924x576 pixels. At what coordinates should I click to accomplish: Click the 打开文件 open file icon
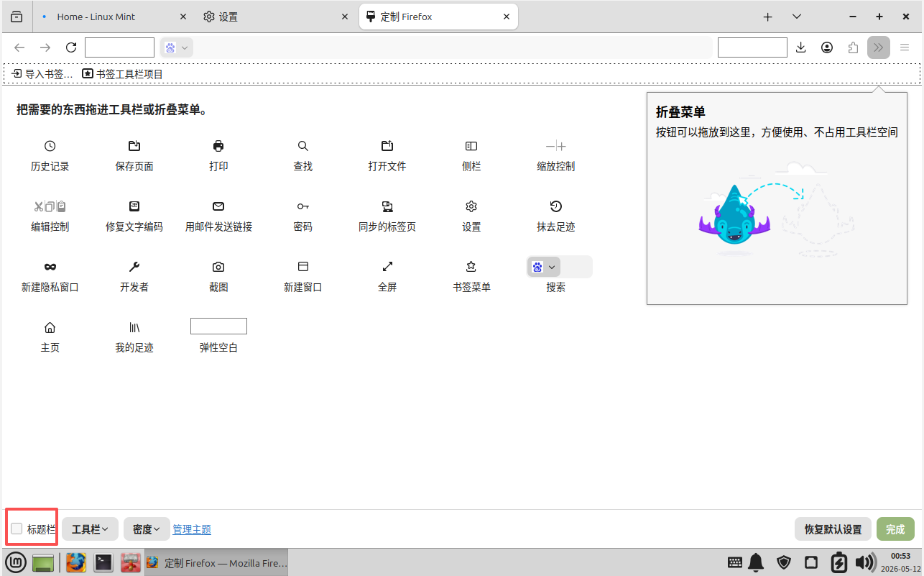coord(387,146)
